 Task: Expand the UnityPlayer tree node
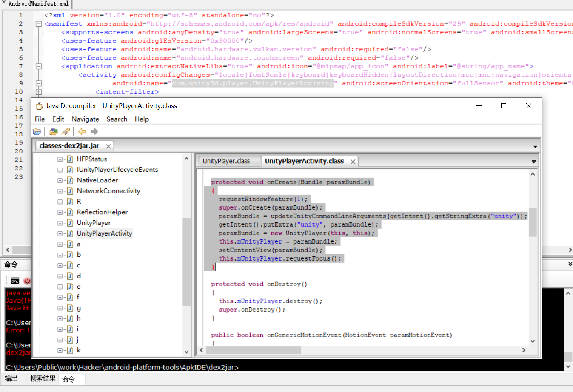(x=60, y=223)
